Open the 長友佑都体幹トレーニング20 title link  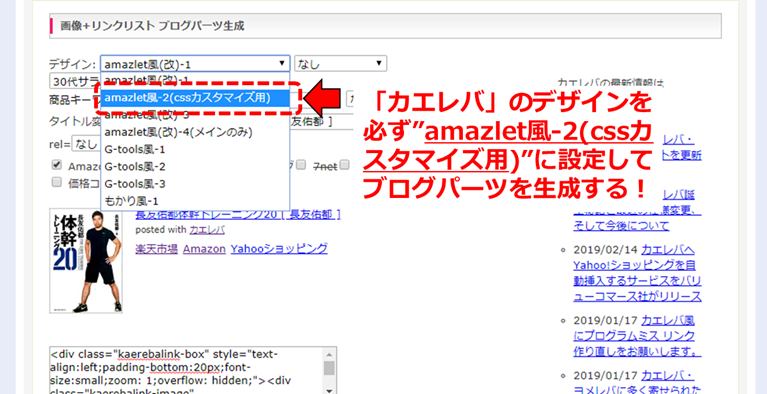coord(238,215)
